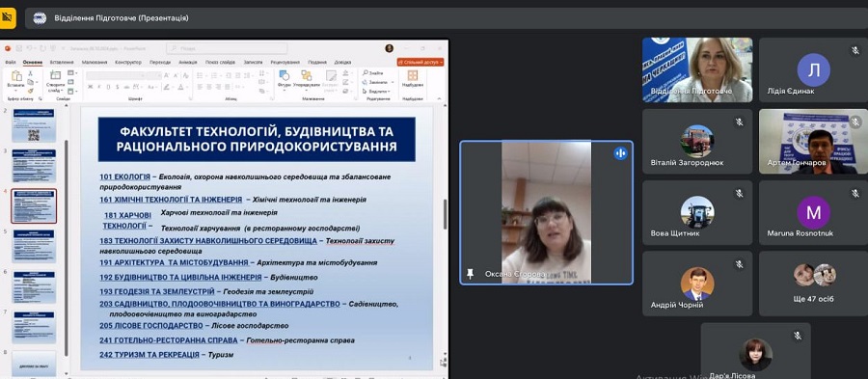This screenshot has width=868, height=379.
Task: Click the Paste (Вставити) clipboard icon
Action: pyautogui.click(x=16, y=76)
